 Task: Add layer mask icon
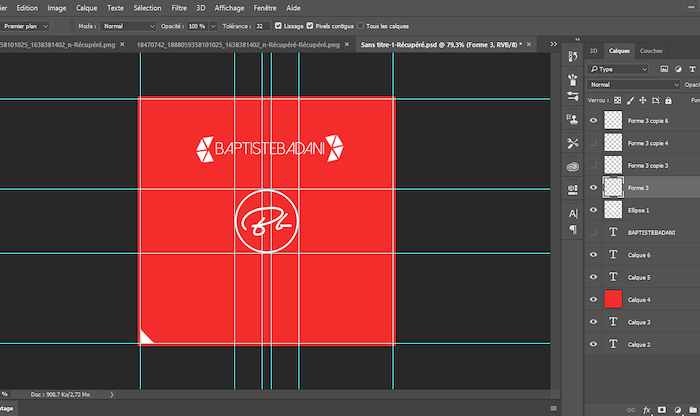(x=662, y=410)
